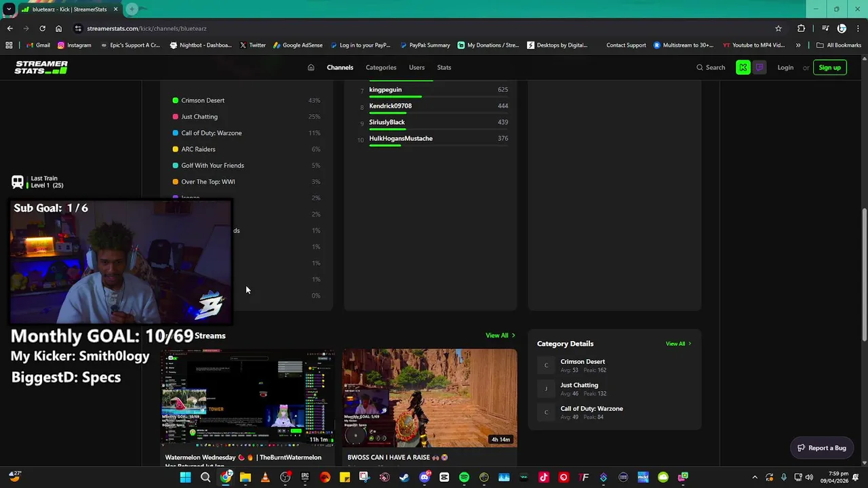Viewport: 868px width, 488px height.
Task: Expand the tab search dropdown arrow
Action: pyautogui.click(x=9, y=9)
